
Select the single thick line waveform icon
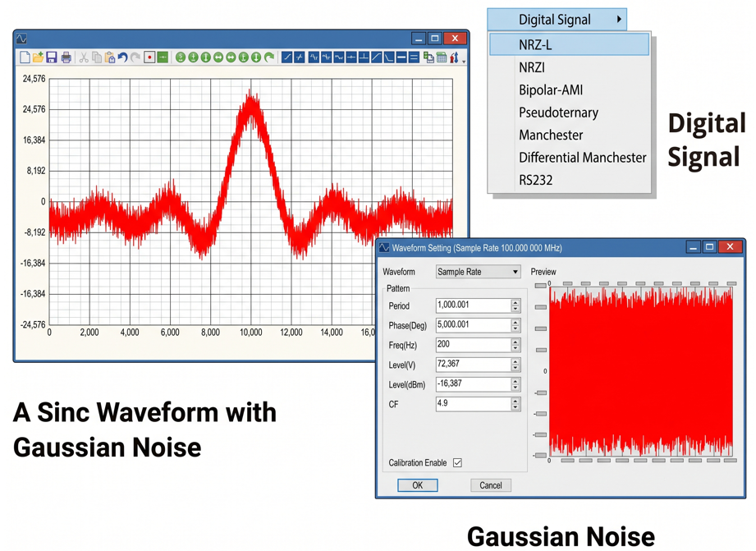[401, 58]
